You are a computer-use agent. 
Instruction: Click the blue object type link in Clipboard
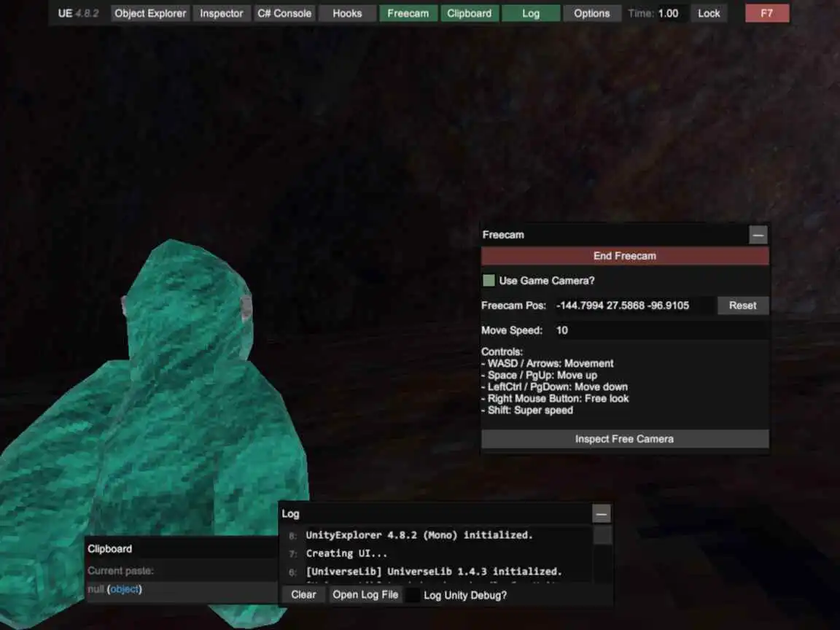tap(124, 589)
